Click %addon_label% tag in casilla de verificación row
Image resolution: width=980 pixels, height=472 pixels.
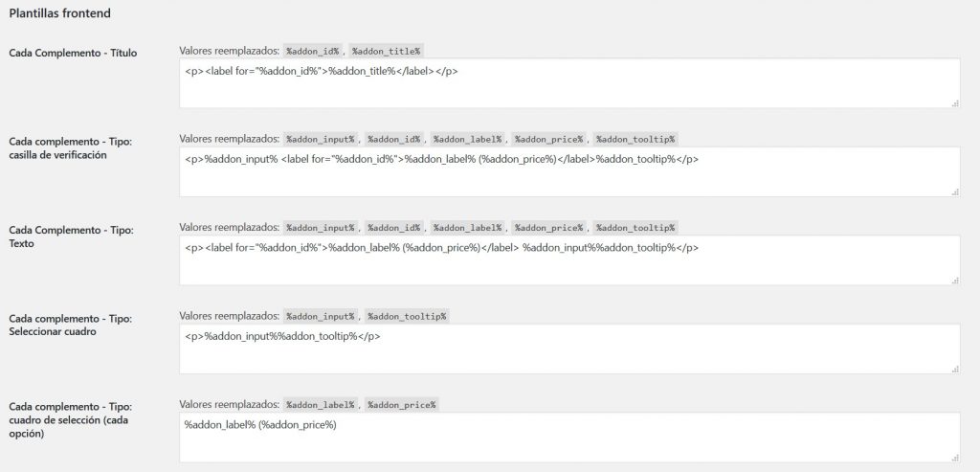coord(467,139)
